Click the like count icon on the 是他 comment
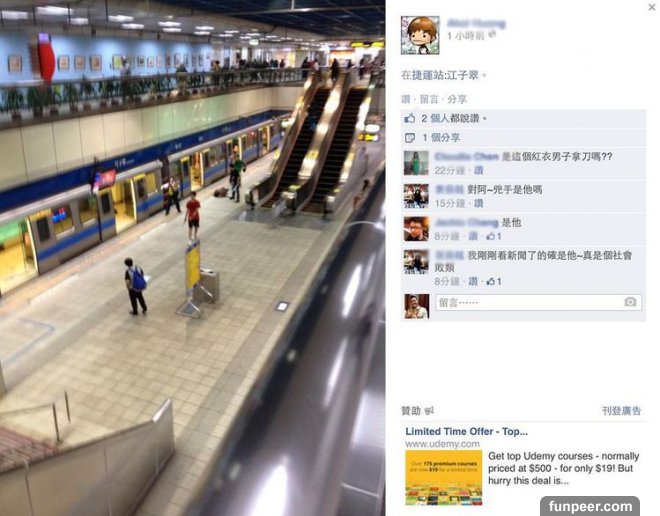Image resolution: width=660 pixels, height=516 pixels. 490,237
